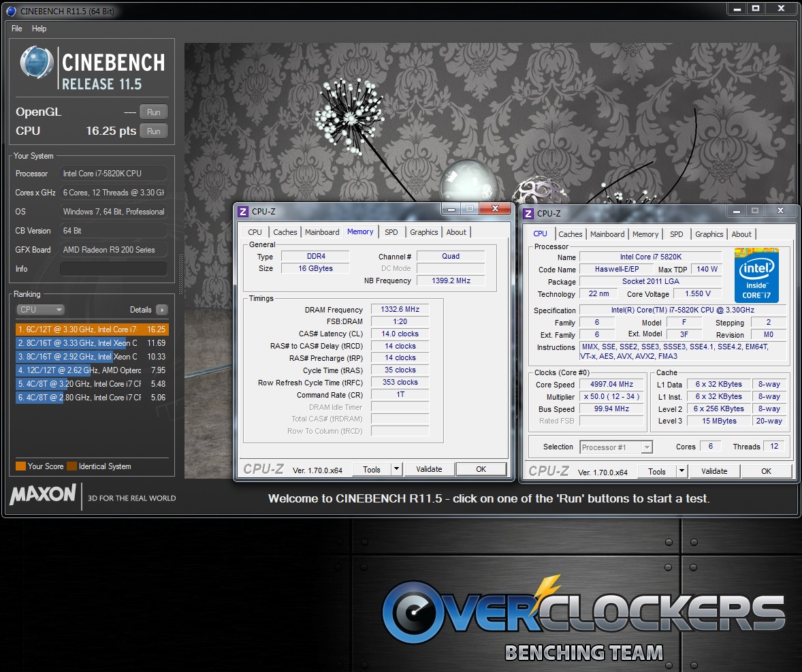Click the Intel inside Core i7 logo
Viewport: 802px width, 672px height.
pos(756,275)
